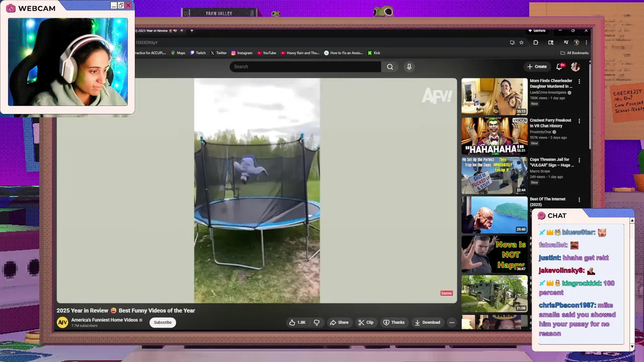This screenshot has width=644, height=362.
Task: Open the Gemini button in browser
Action: [x=536, y=31]
